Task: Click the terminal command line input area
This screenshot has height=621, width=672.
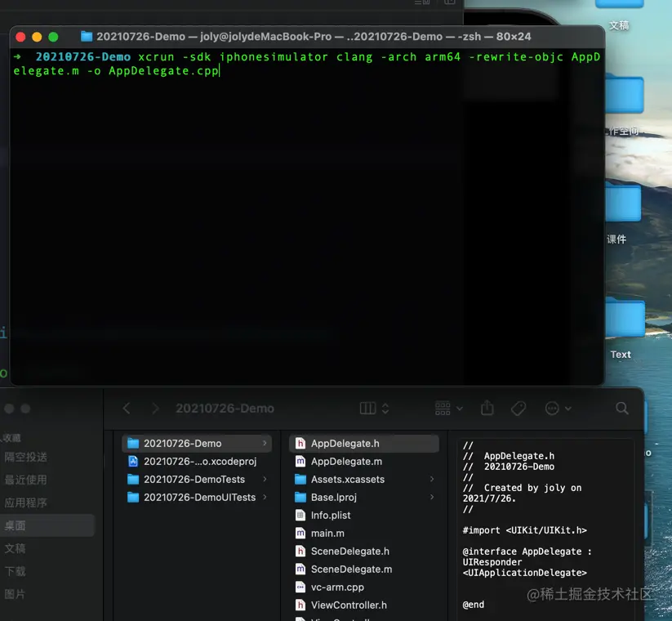Action: 307,64
